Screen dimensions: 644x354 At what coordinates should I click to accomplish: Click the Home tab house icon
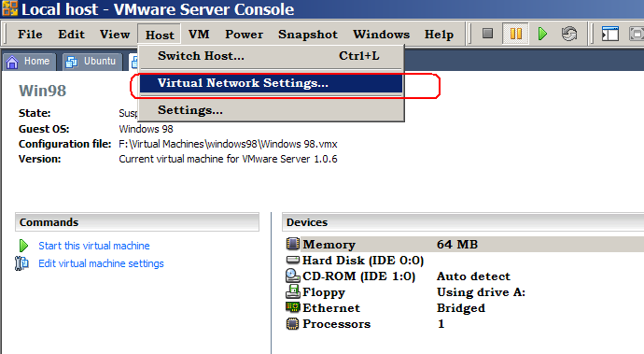point(12,63)
